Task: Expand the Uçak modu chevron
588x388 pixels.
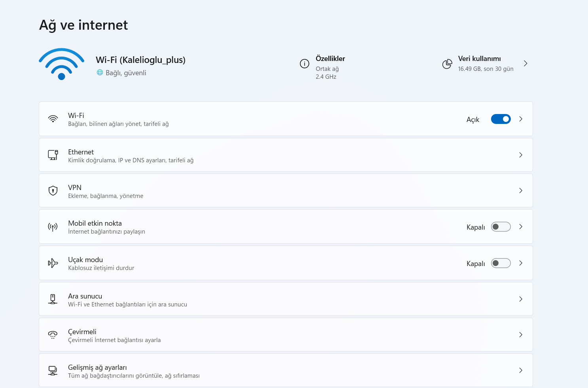Action: click(x=521, y=263)
